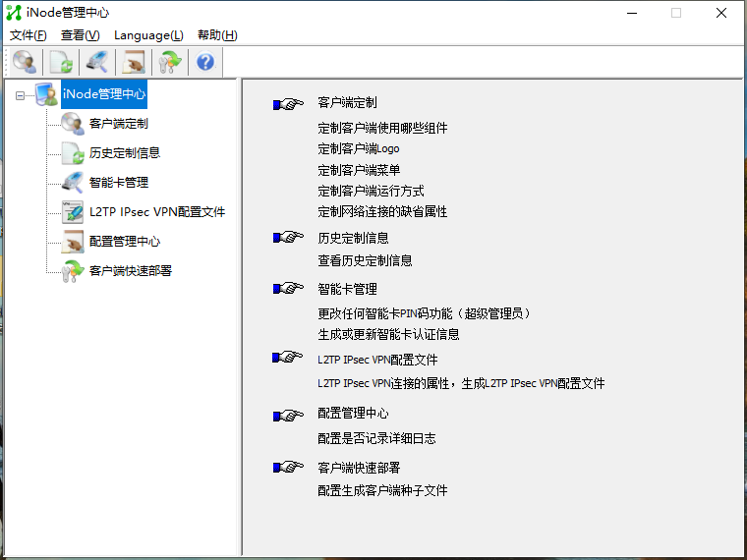Viewport: 747px width, 560px height.
Task: Click the text 配置生成客户端种子文件
Action: click(382, 491)
